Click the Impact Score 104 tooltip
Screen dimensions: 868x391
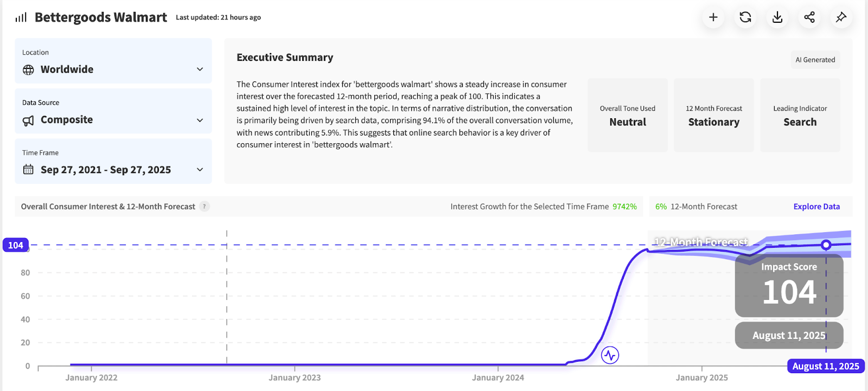point(789,286)
